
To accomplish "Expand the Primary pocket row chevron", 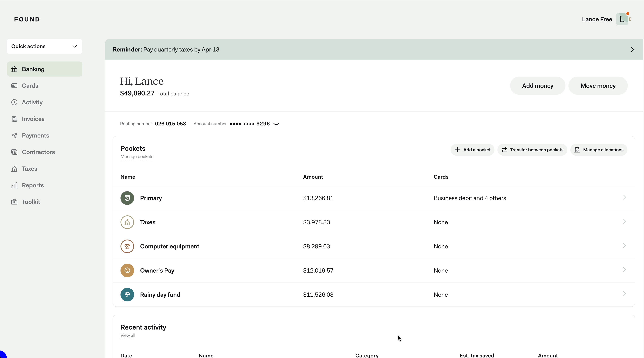I will tap(624, 197).
